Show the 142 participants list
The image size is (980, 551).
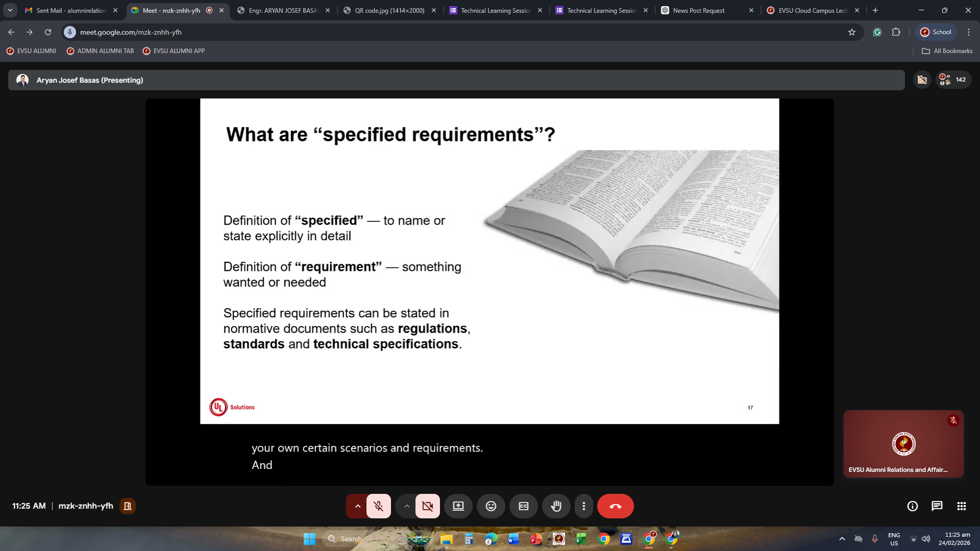[953, 80]
